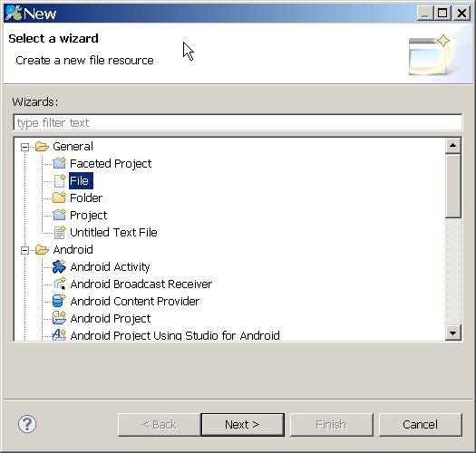Click the wizard list scroll down arrow
Viewport: 476px width, 453px height.
point(453,333)
